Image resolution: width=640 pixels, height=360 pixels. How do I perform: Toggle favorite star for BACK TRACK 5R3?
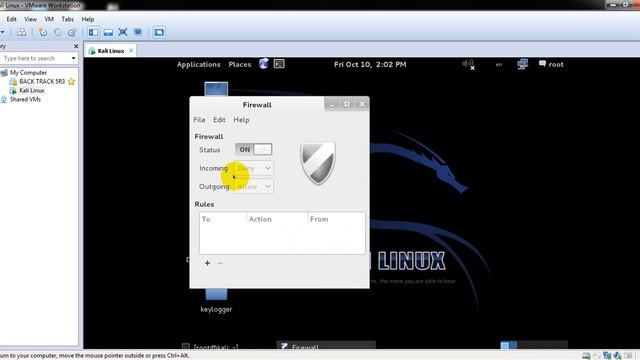tap(71, 82)
